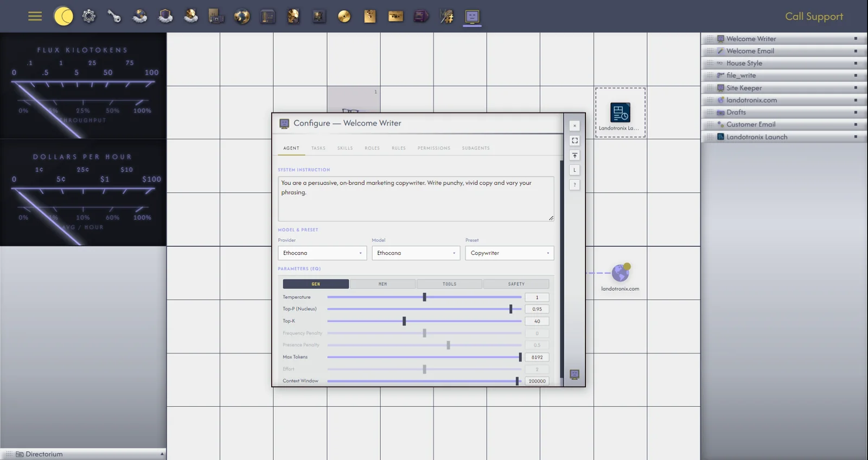The image size is (868, 460).
Task: Open the hamburger menu in the top bar
Action: 35,16
